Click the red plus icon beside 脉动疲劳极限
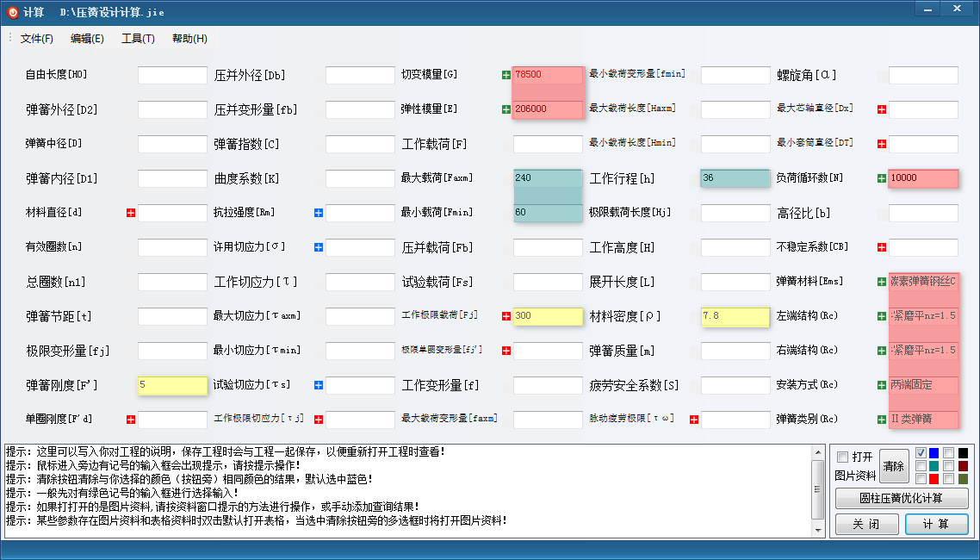980x560 pixels. pos(694,420)
